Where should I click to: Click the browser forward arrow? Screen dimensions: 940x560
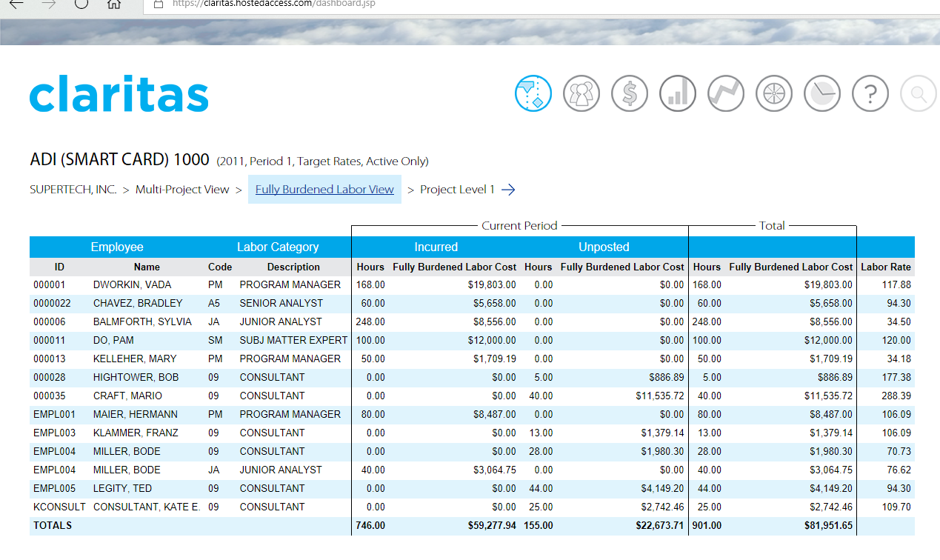tap(49, 4)
